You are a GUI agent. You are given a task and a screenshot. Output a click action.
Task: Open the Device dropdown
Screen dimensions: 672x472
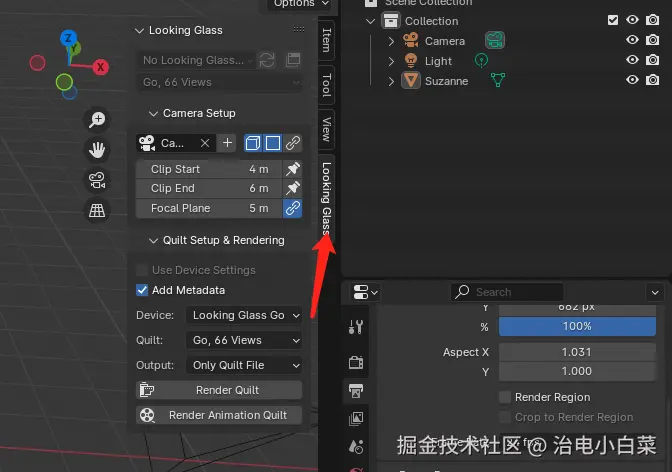(244, 316)
